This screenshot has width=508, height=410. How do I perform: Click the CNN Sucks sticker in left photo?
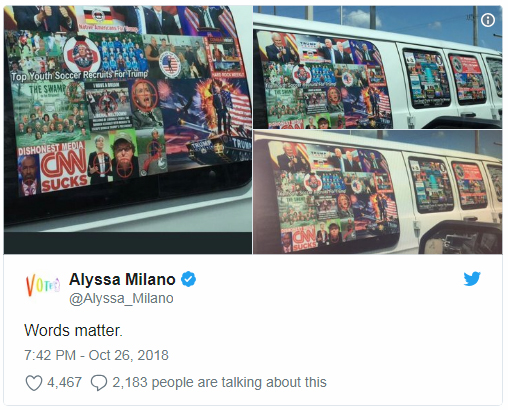point(64,170)
